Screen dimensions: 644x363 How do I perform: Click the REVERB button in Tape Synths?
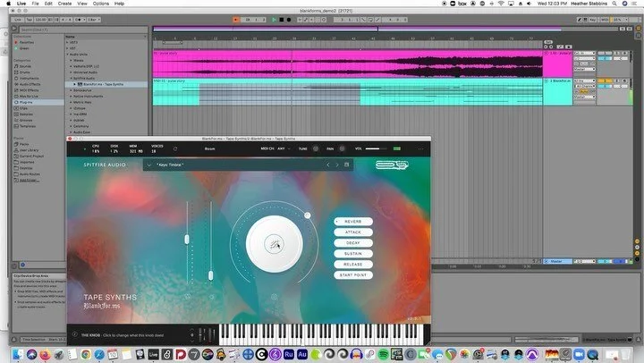tap(353, 222)
